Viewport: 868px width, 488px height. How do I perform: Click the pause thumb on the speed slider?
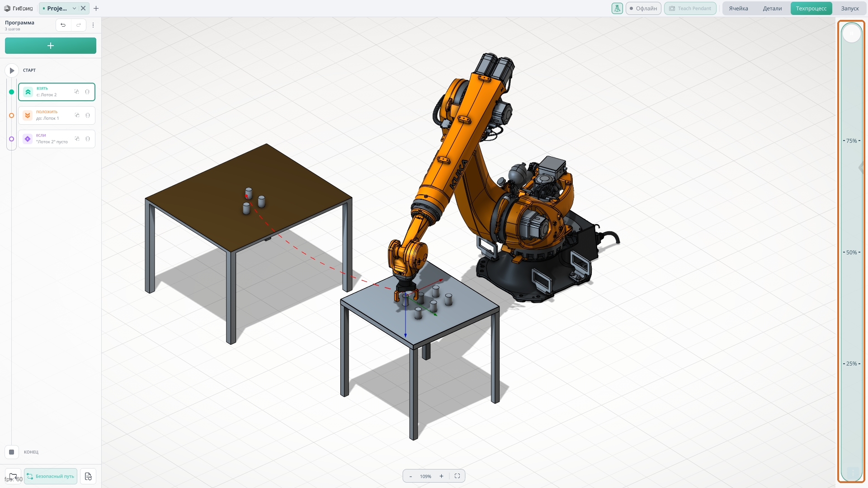tap(852, 33)
